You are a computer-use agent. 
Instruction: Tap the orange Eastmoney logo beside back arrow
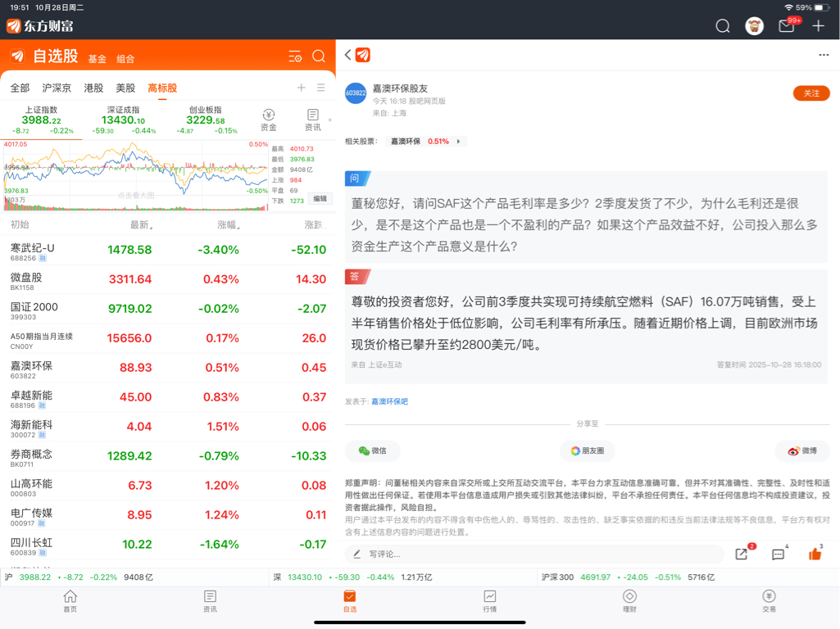(x=363, y=55)
